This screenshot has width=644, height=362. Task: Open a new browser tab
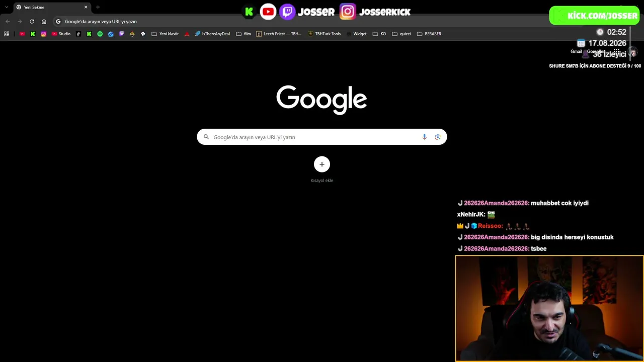click(x=98, y=7)
